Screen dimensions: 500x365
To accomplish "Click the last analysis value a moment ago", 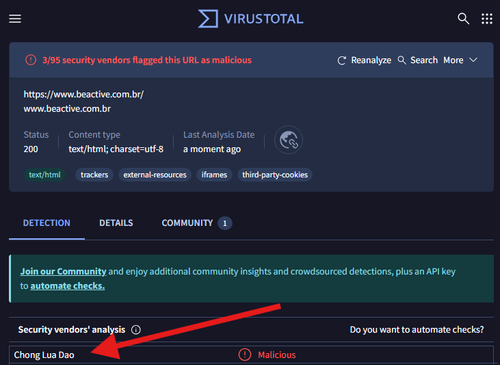I will pos(212,149).
